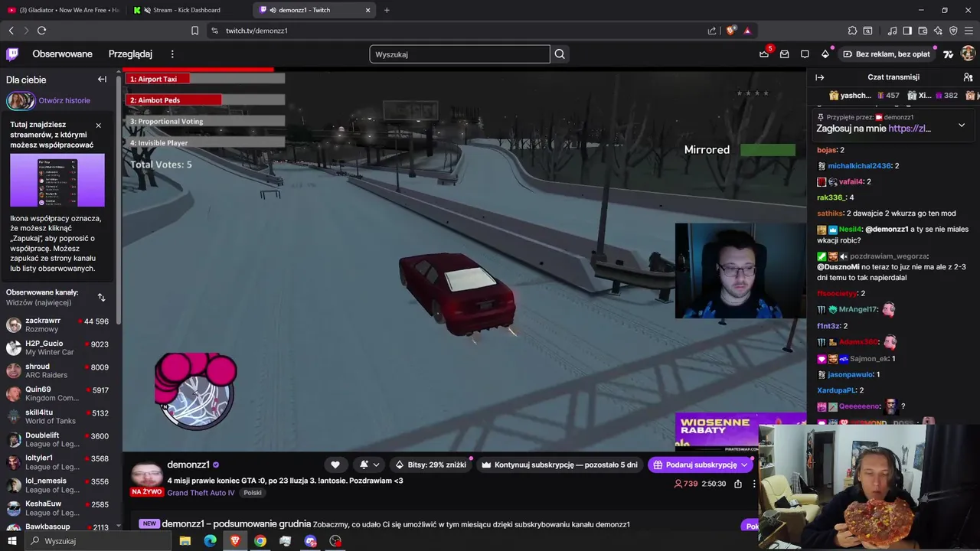Open Brave hamburger main menu
The height and width of the screenshot is (551, 980).
(969, 31)
